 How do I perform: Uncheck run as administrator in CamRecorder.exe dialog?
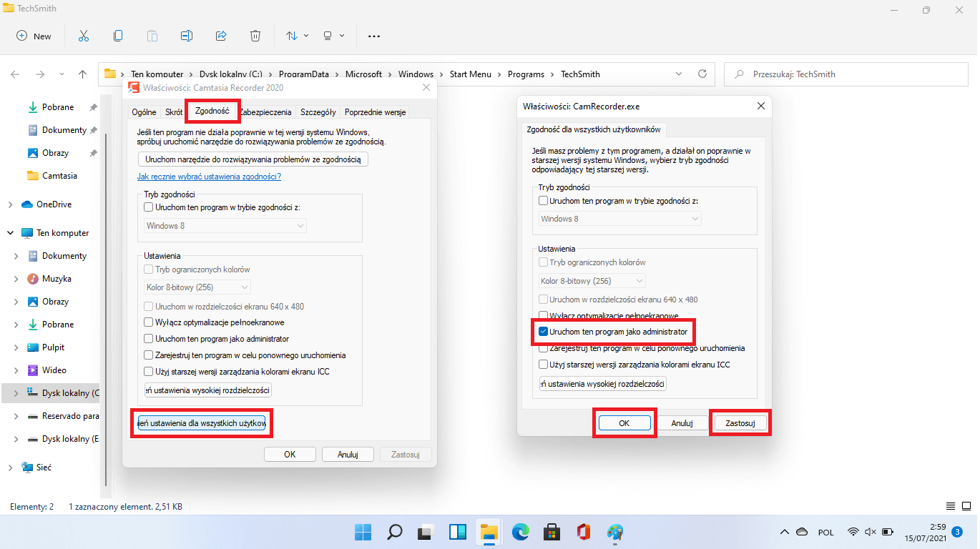pos(544,332)
